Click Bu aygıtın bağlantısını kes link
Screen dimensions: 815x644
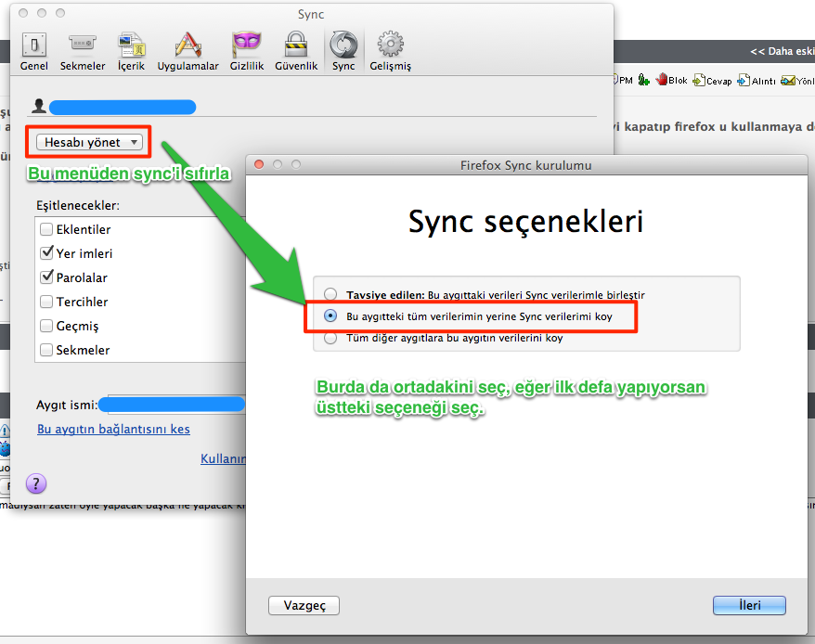coord(113,430)
